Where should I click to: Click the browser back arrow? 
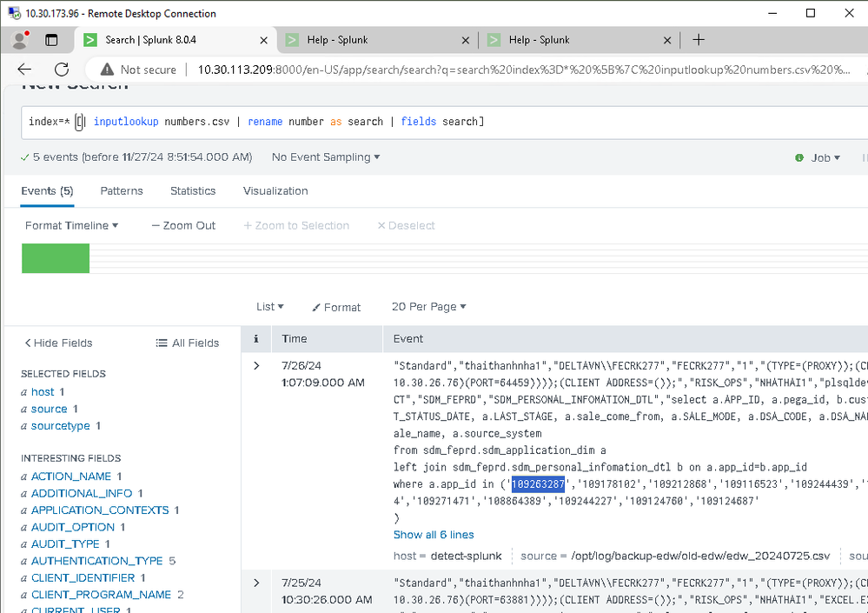(x=24, y=70)
